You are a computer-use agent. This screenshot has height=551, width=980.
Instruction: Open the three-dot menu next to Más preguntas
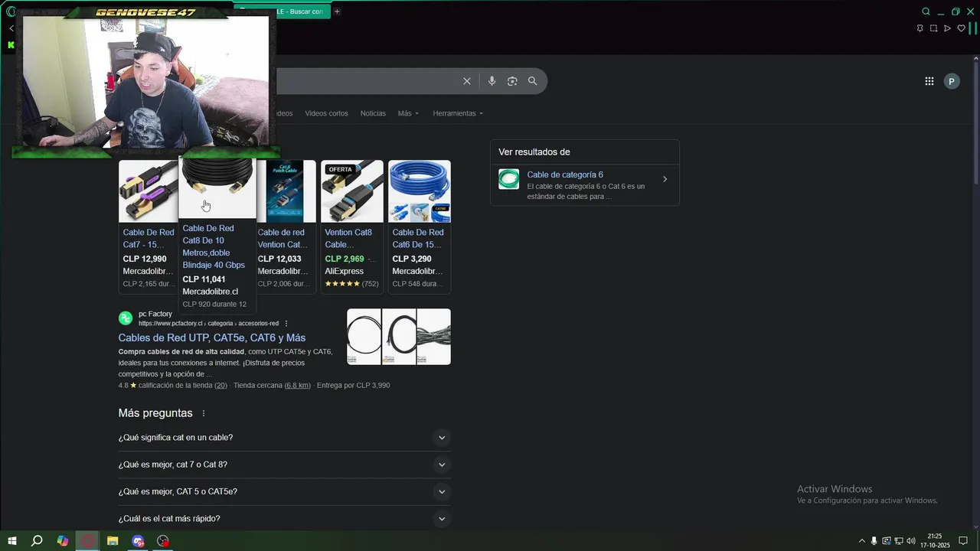click(204, 413)
